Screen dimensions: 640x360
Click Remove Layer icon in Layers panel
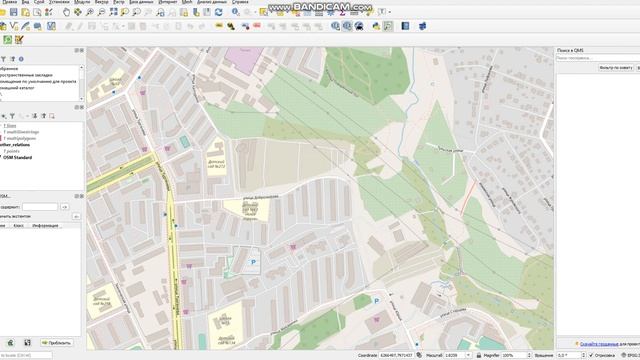[52, 116]
